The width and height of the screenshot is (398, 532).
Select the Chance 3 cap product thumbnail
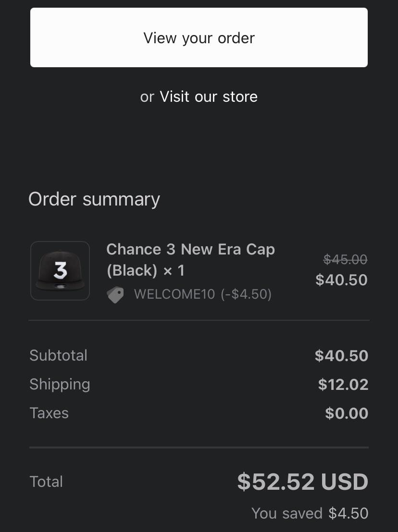click(x=60, y=270)
